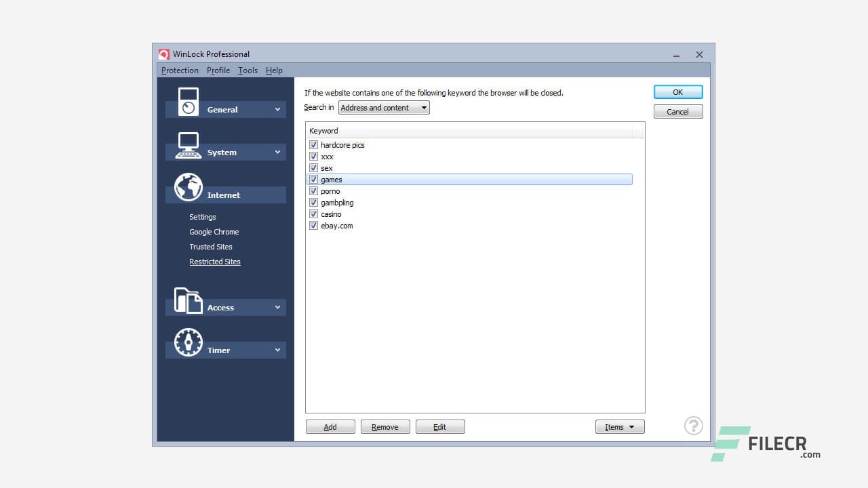This screenshot has width=868, height=488.
Task: Expand the Access section chevron
Action: (x=277, y=307)
